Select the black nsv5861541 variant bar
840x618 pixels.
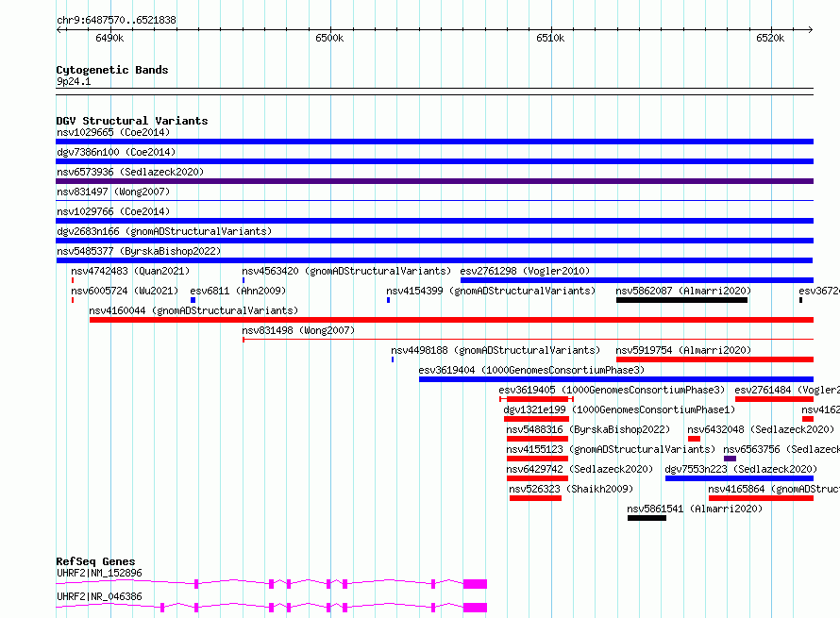pos(647,518)
